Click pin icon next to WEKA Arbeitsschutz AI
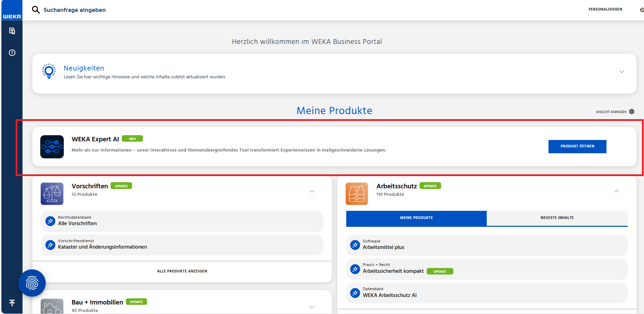 pos(355,293)
